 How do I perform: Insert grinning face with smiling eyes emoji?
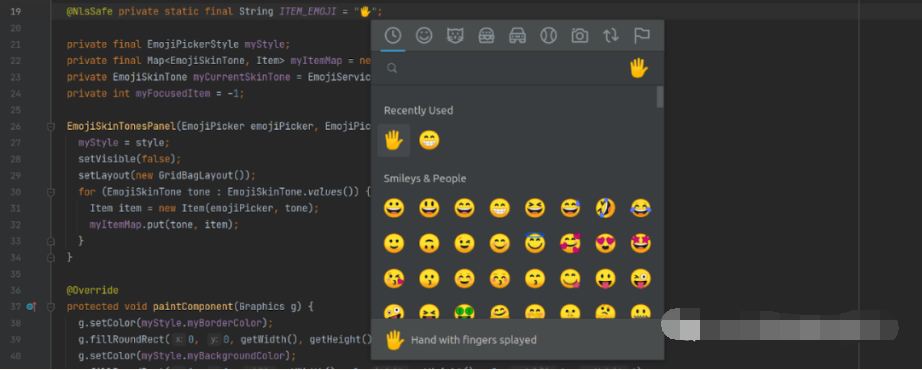[465, 208]
